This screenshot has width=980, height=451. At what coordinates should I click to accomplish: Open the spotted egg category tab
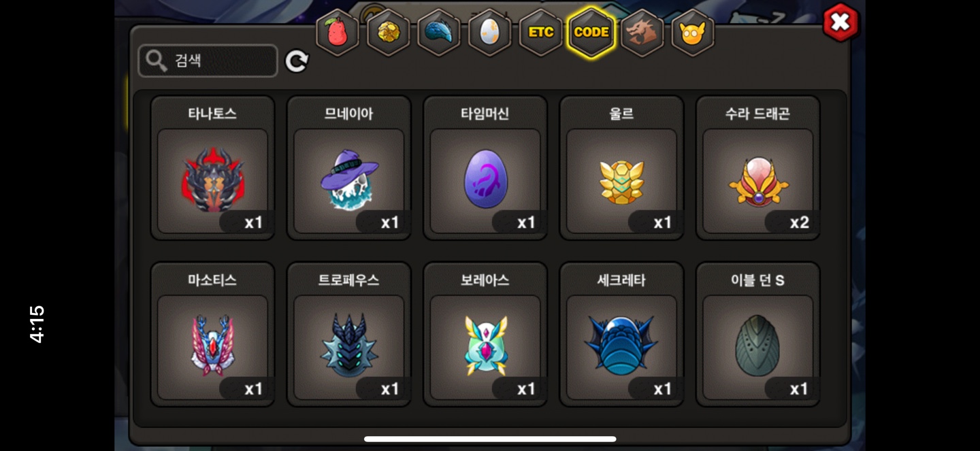(490, 32)
